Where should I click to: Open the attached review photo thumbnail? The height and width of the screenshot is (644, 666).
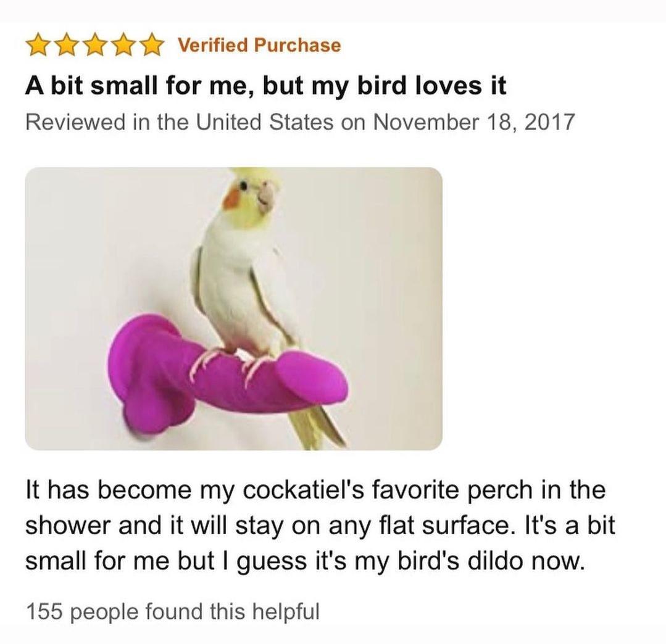point(233,308)
